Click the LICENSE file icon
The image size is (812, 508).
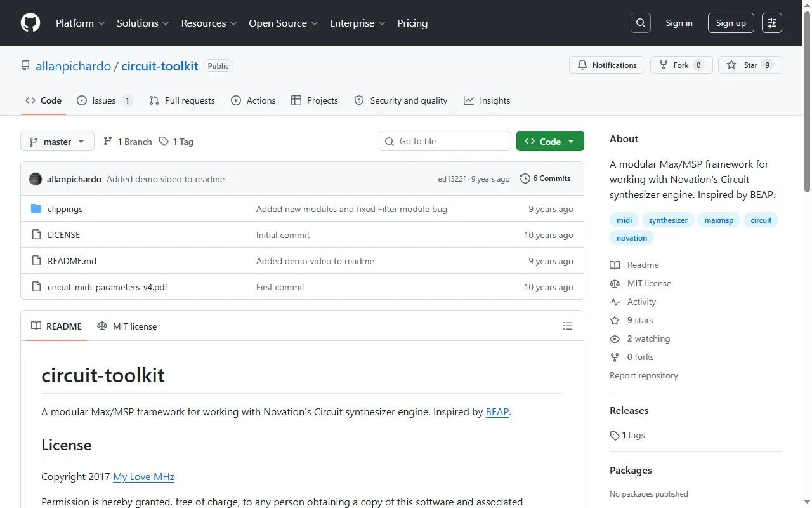pyautogui.click(x=36, y=235)
